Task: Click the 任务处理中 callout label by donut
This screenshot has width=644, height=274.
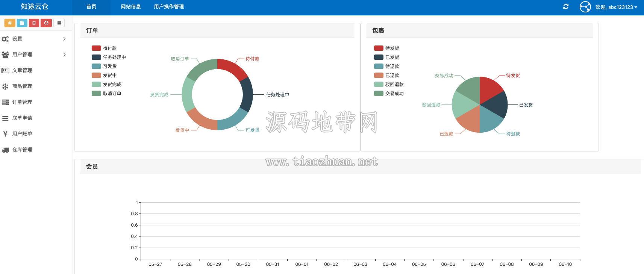Action: pos(277,95)
